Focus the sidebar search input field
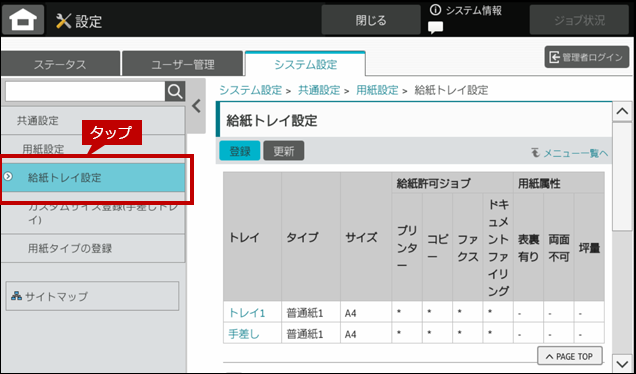 coord(85,92)
